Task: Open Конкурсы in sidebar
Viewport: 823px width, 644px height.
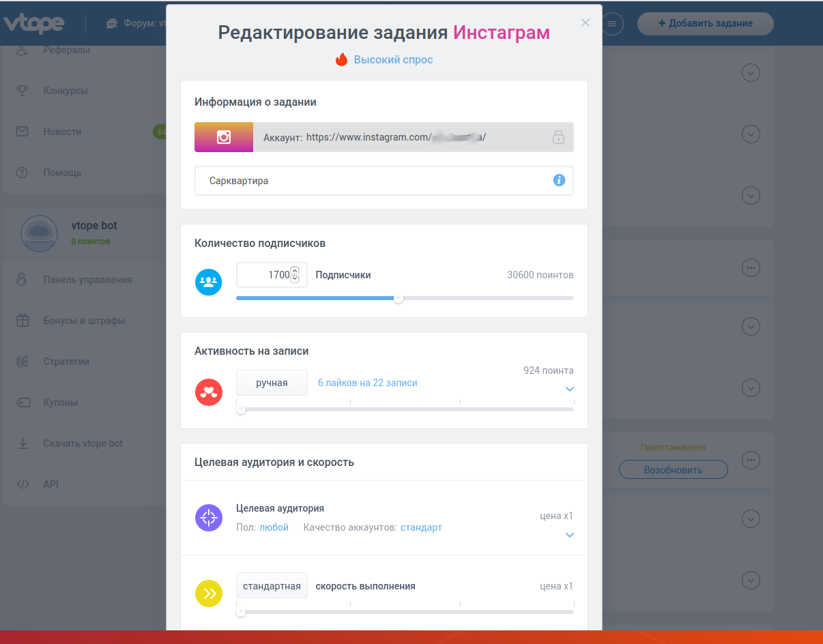Action: 66,91
